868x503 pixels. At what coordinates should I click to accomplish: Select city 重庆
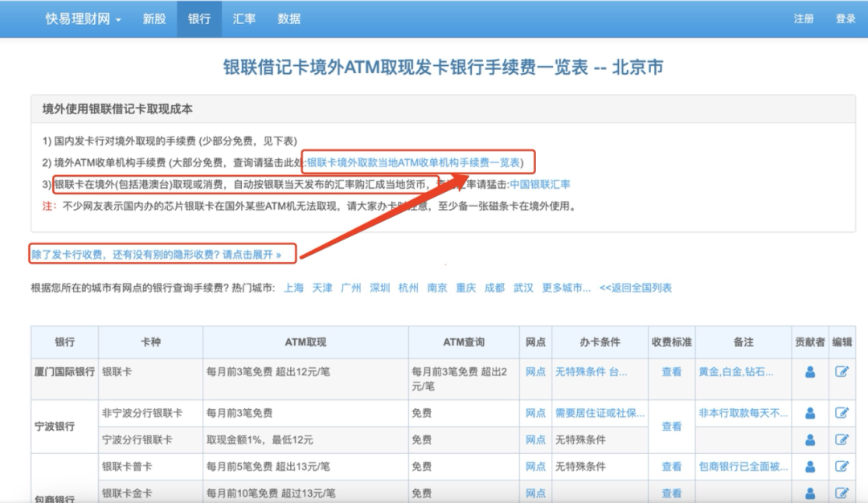click(x=466, y=288)
